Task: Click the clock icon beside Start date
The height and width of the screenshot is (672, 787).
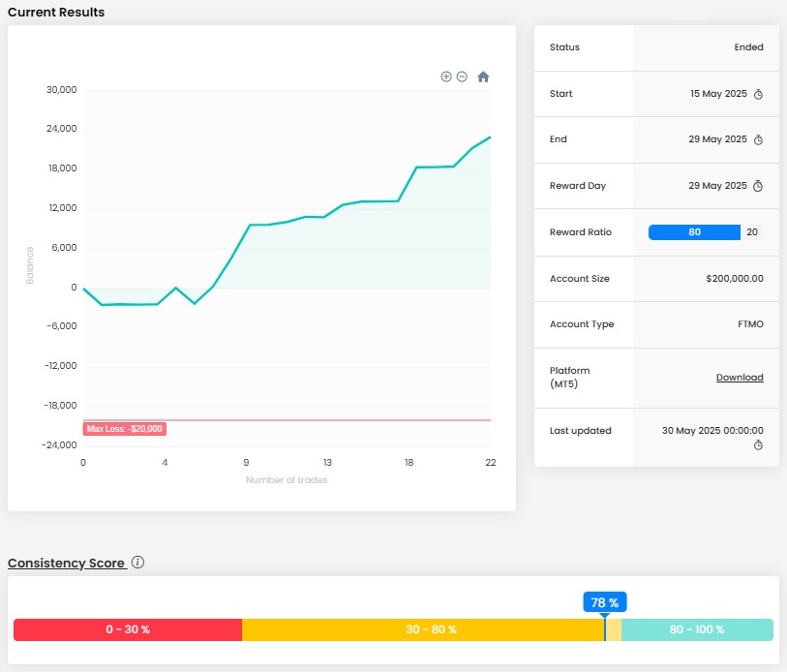Action: pos(759,95)
